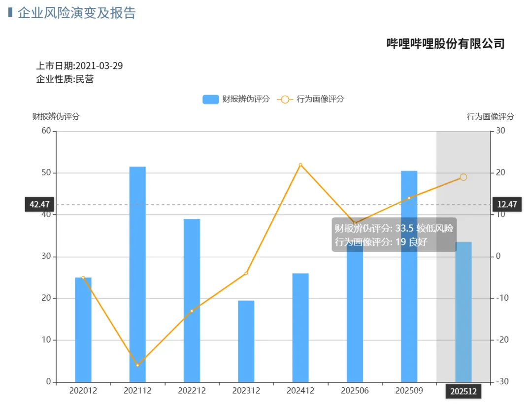The height and width of the screenshot is (412, 532).
Task: Toggle the 财报辨伪评分 legend entry
Action: point(236,99)
